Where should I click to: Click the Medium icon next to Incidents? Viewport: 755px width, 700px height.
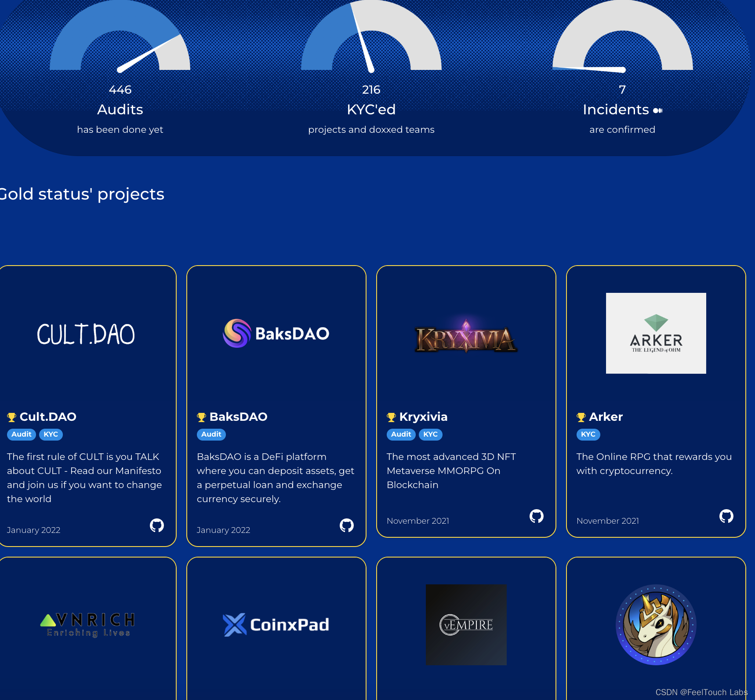point(658,110)
